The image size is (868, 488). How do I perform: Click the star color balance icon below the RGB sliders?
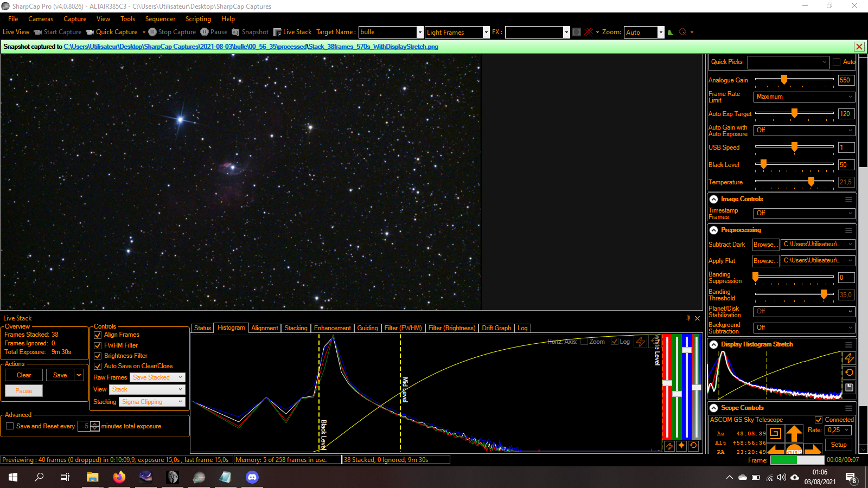point(681,446)
